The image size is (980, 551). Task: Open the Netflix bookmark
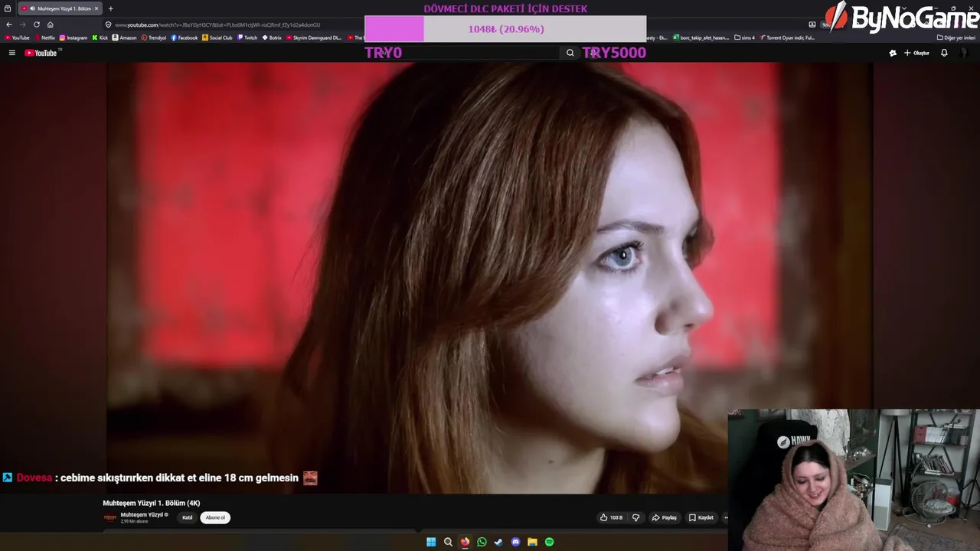[44, 37]
